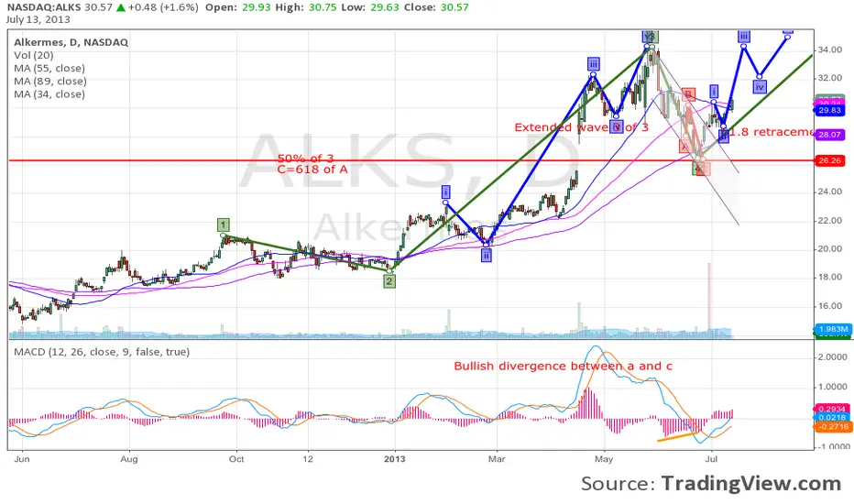Select 'Bullish divergence between a and c' note
This screenshot has height=504, width=854.
pos(564,367)
